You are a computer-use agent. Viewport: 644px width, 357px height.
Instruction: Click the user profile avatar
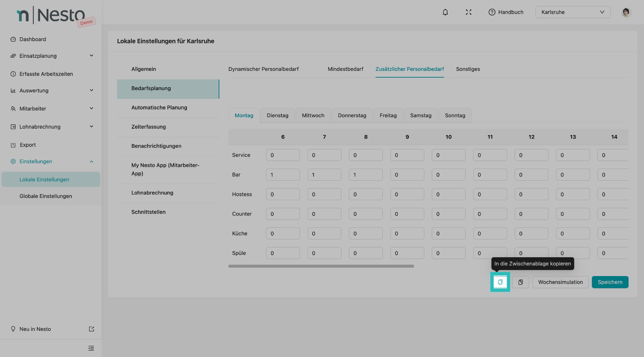626,12
